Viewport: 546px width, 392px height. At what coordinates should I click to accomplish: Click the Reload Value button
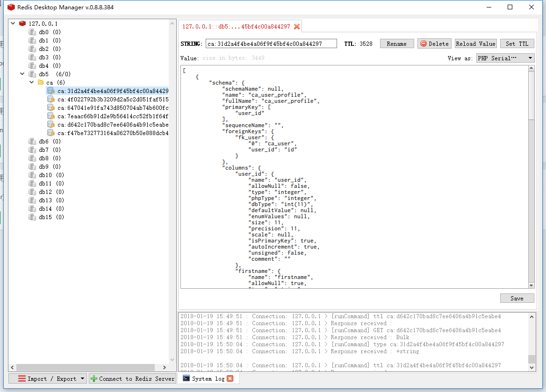[475, 43]
